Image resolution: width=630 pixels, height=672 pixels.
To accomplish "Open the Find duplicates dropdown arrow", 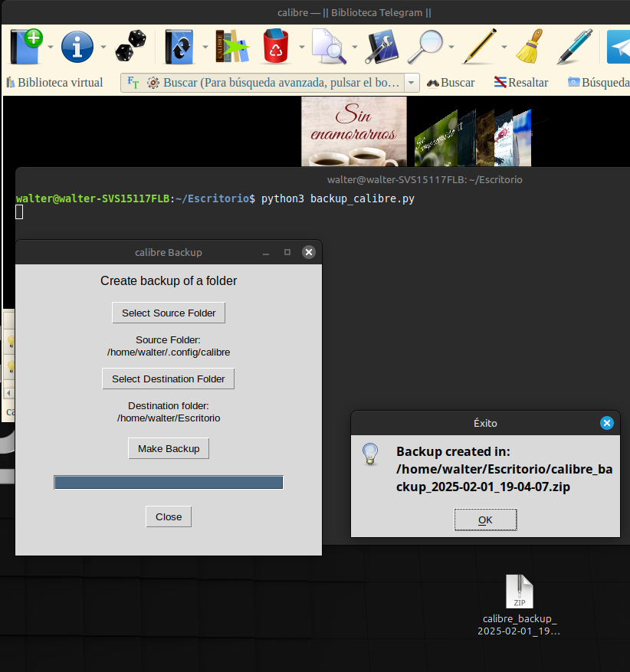I will pyautogui.click(x=355, y=46).
